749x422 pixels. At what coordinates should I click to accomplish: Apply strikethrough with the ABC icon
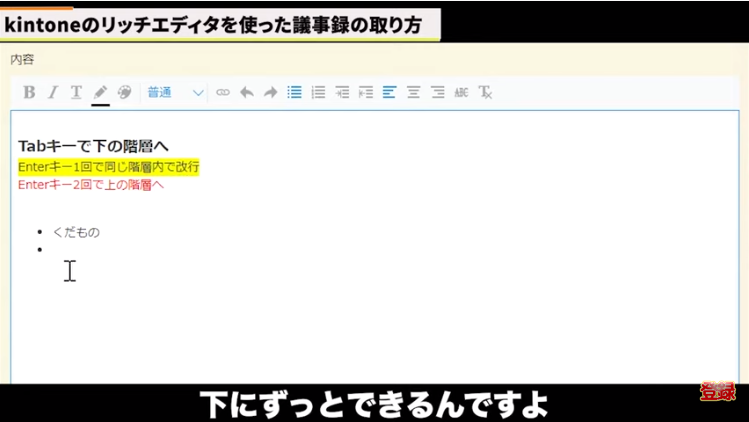[461, 92]
